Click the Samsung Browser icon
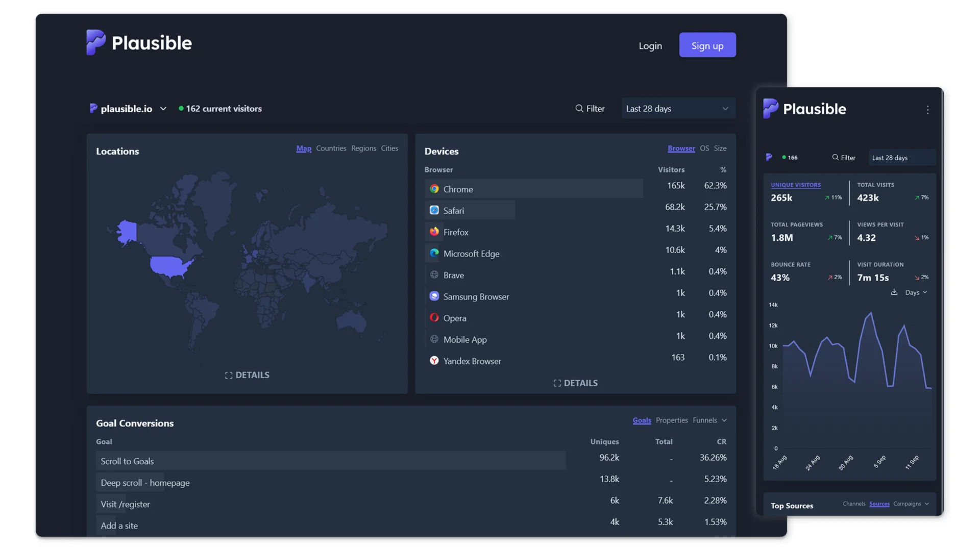The image size is (980, 551). point(434,296)
